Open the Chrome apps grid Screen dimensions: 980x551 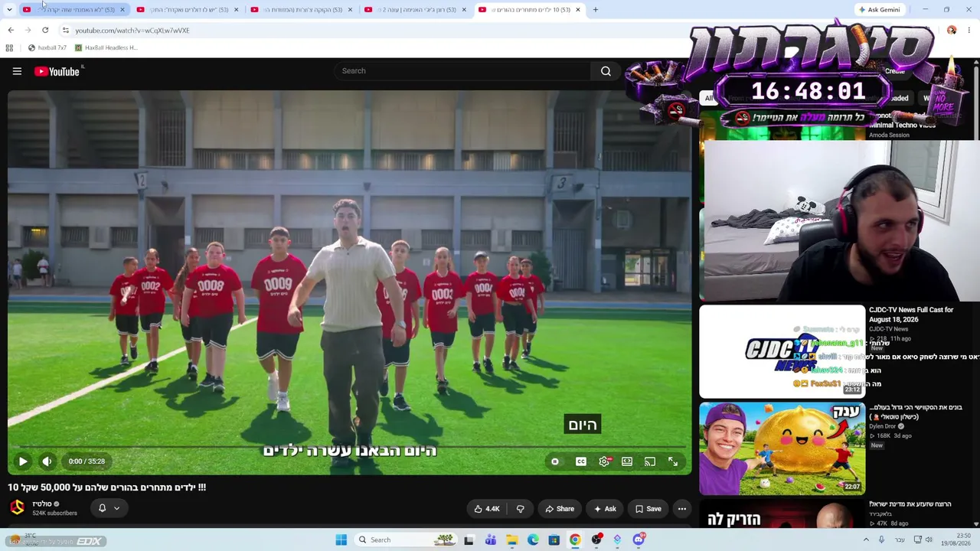[9, 47]
